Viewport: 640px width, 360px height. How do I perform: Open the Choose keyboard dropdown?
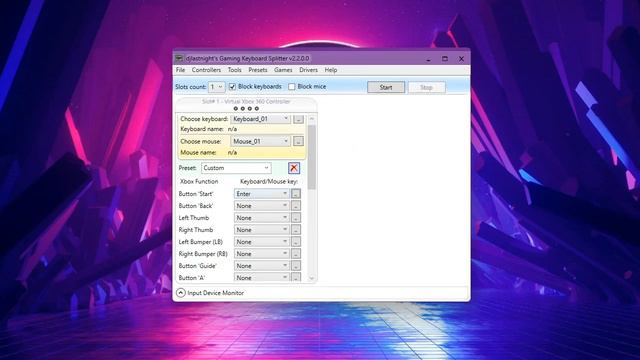[260, 119]
